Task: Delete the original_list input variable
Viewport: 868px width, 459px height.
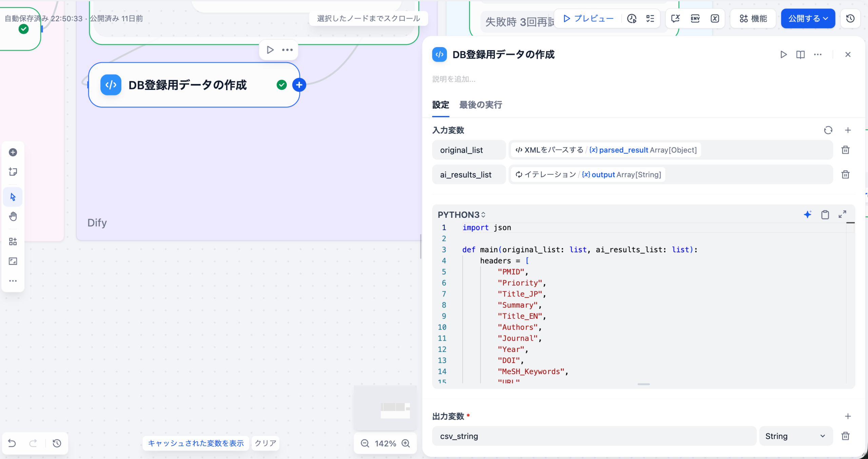Action: tap(845, 150)
